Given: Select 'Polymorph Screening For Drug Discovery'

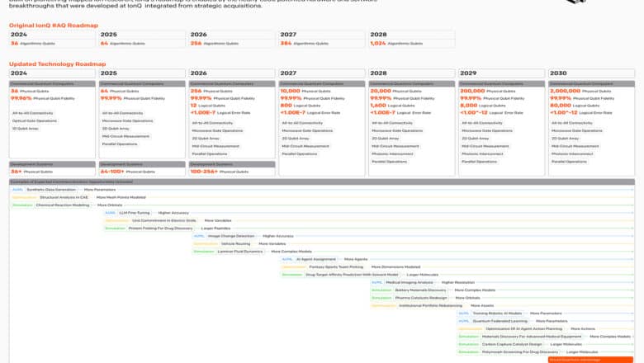Looking at the screenshot, I should coord(520,352).
